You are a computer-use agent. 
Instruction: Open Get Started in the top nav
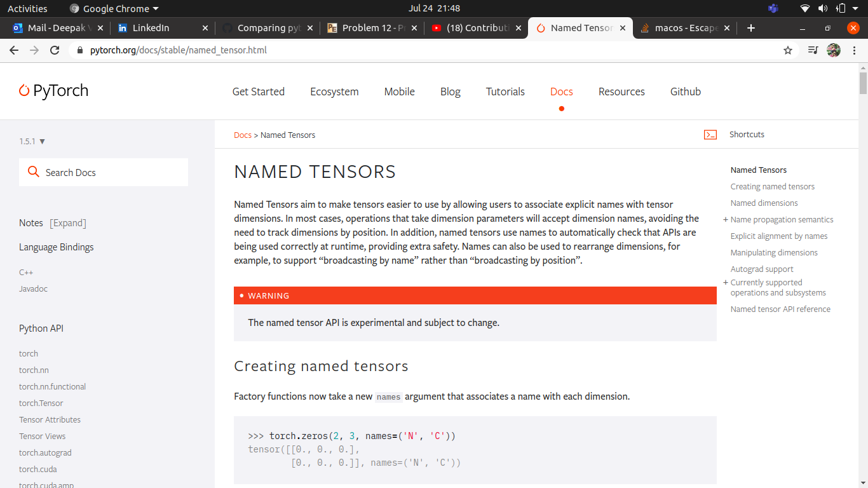259,91
